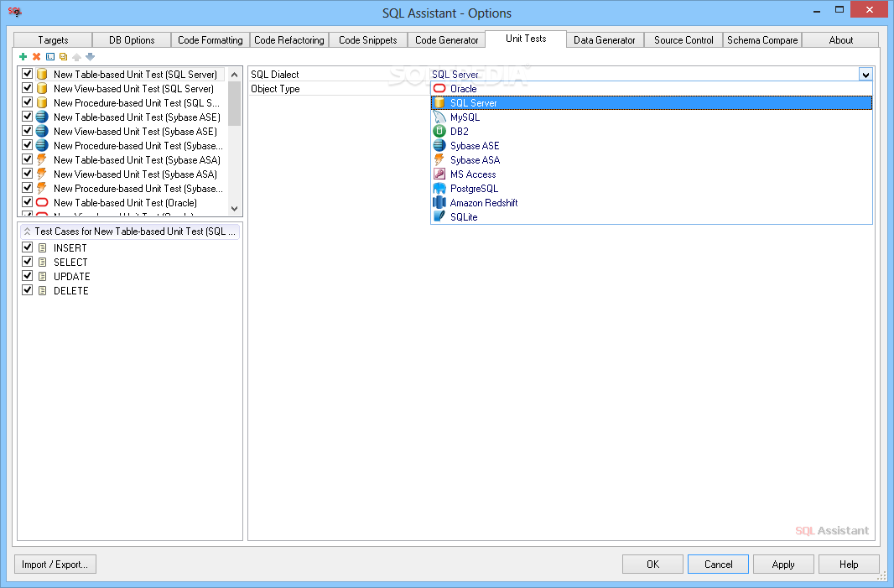The height and width of the screenshot is (588, 894).
Task: Open the Code Snippets tab
Action: (x=368, y=40)
